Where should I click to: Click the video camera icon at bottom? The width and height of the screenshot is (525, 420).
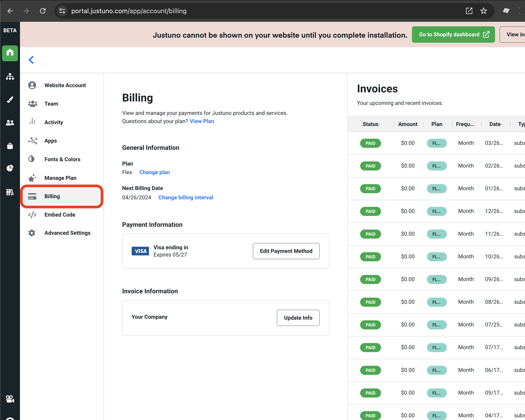point(10,399)
